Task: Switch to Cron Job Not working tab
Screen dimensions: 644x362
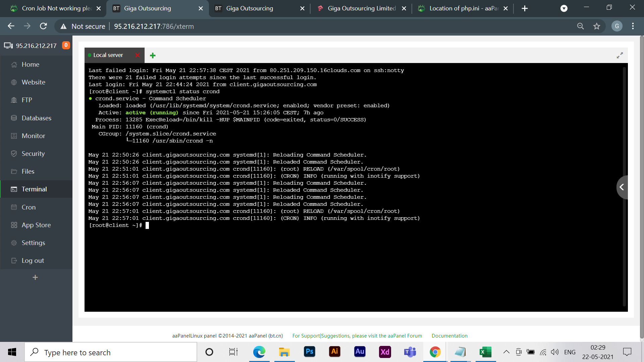Action: (x=56, y=8)
